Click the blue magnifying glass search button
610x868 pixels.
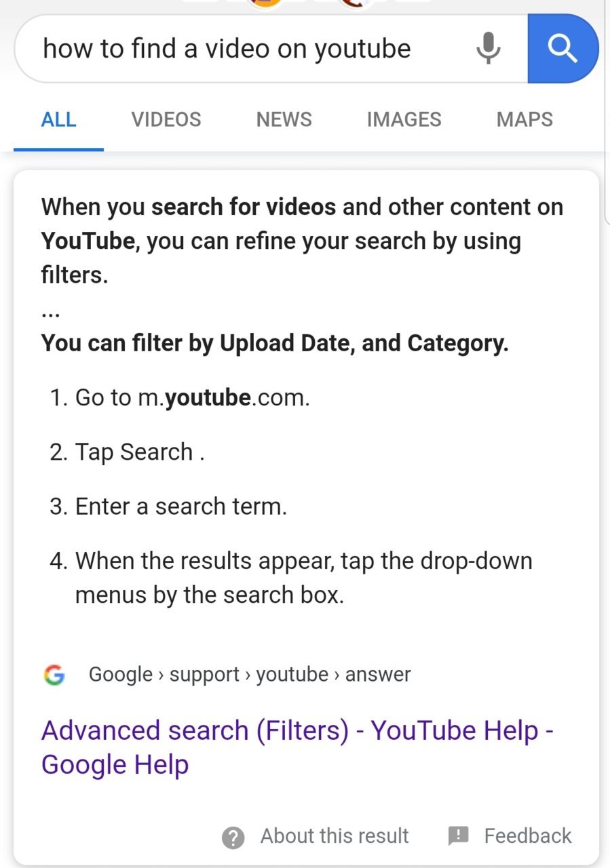[x=563, y=49]
